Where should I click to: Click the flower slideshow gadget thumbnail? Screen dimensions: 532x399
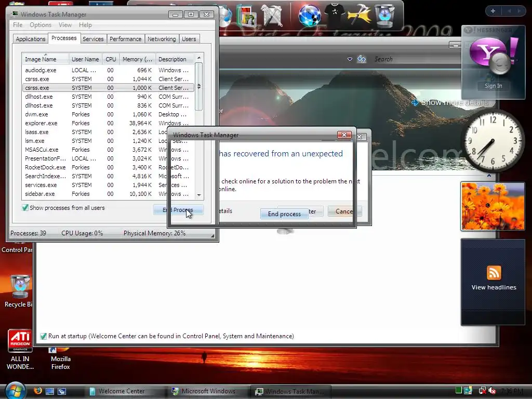[493, 206]
